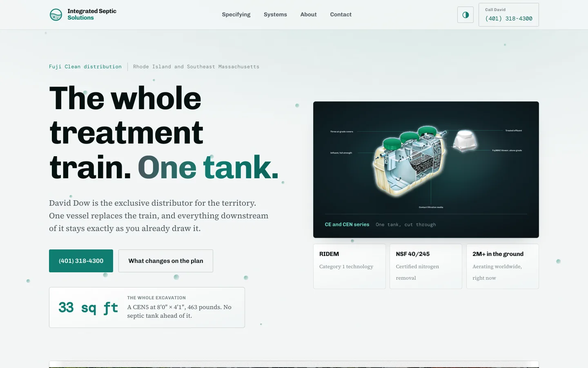Go to the Systems nav item
Viewport: 588px width, 368px height.
[x=275, y=15]
